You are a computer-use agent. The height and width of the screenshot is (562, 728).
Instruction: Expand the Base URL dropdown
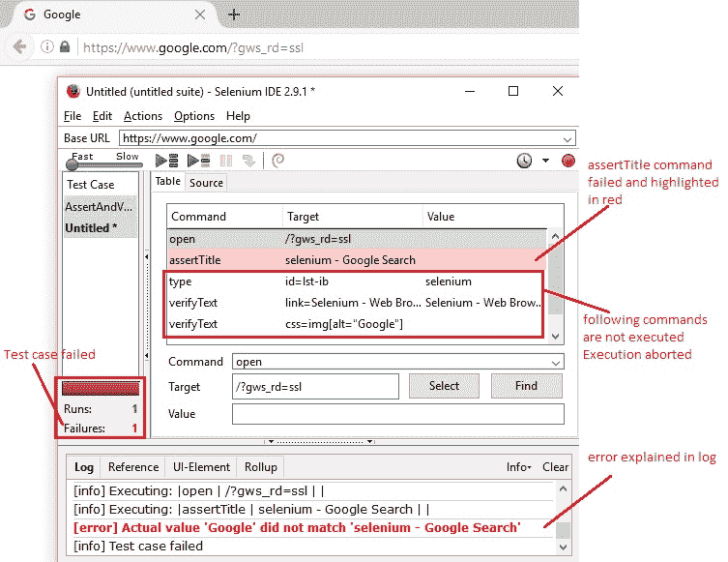click(x=567, y=139)
